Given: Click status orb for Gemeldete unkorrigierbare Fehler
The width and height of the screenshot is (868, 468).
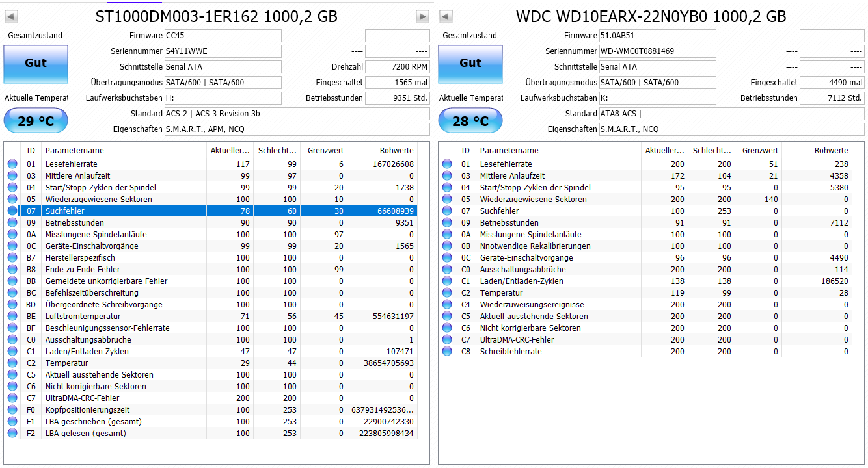Looking at the screenshot, I should point(12,281).
